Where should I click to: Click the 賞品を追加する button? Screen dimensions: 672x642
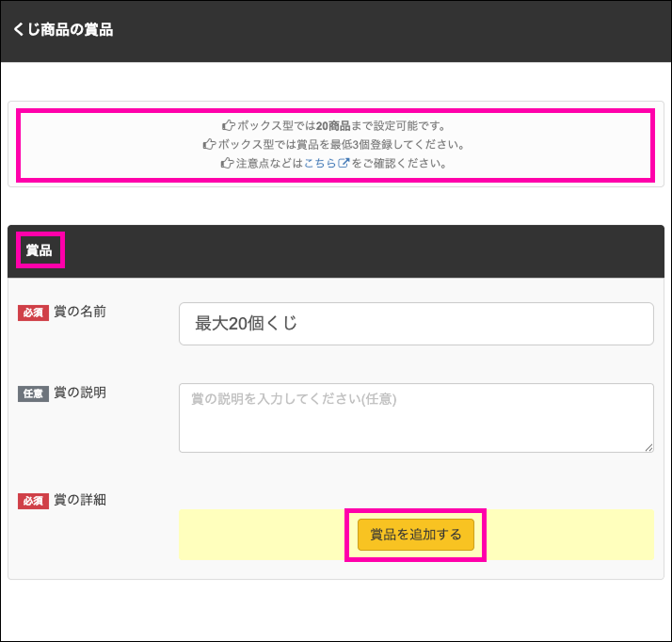[415, 535]
